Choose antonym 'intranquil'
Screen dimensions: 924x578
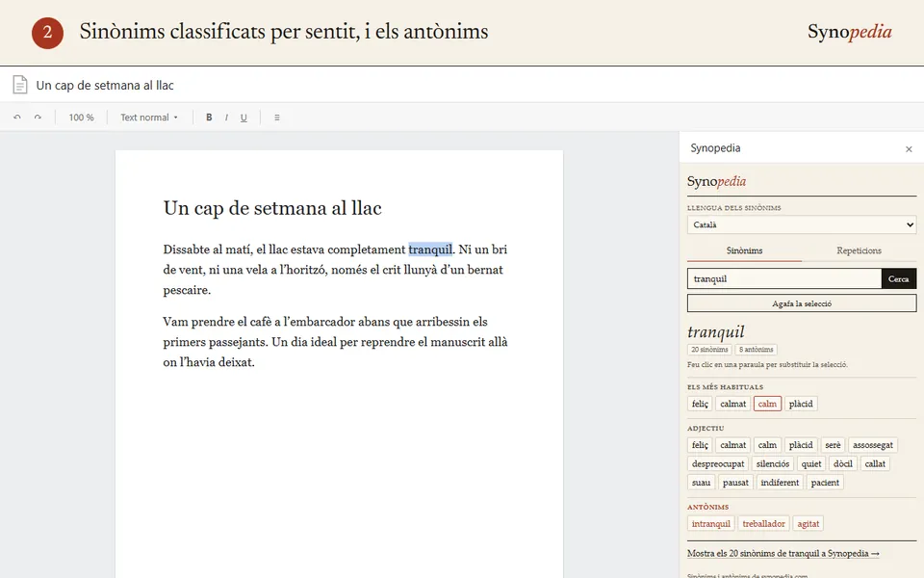point(710,524)
